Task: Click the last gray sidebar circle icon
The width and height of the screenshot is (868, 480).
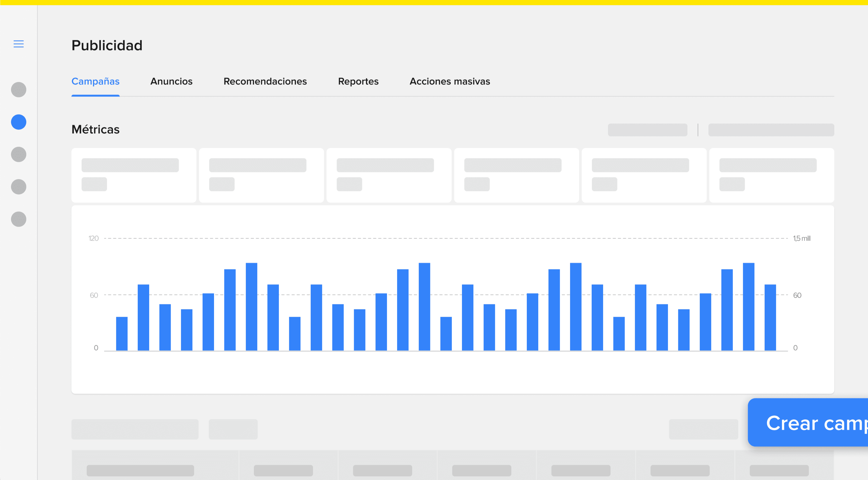Action: click(19, 219)
